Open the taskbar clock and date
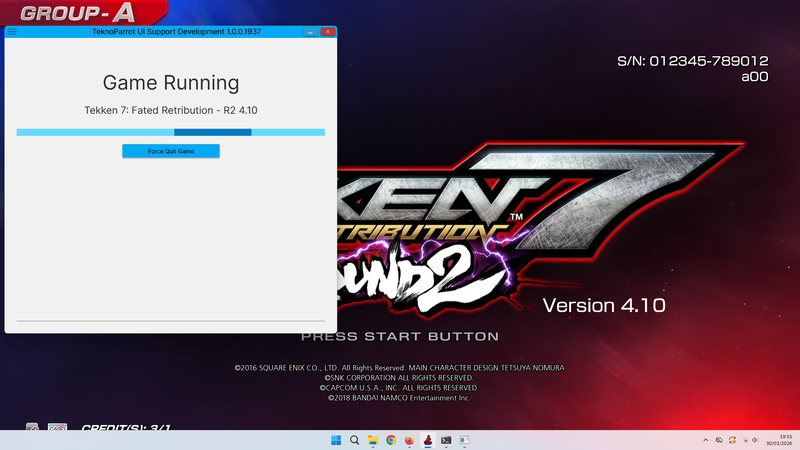 [781, 440]
